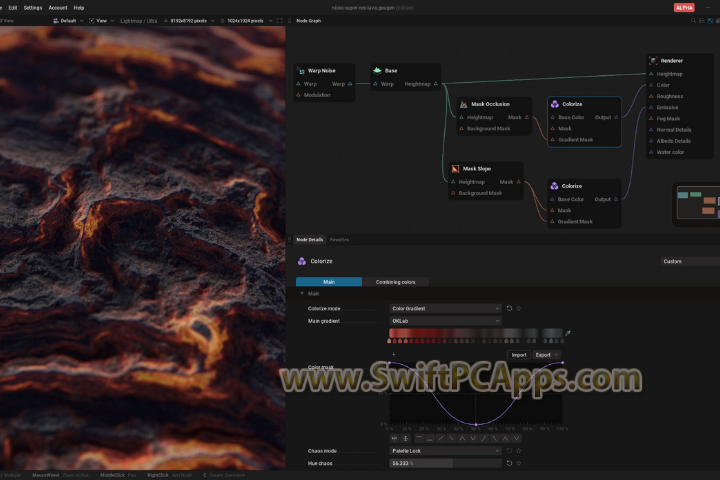Open the Help menu
Image resolution: width=720 pixels, height=480 pixels.
[x=79, y=8]
